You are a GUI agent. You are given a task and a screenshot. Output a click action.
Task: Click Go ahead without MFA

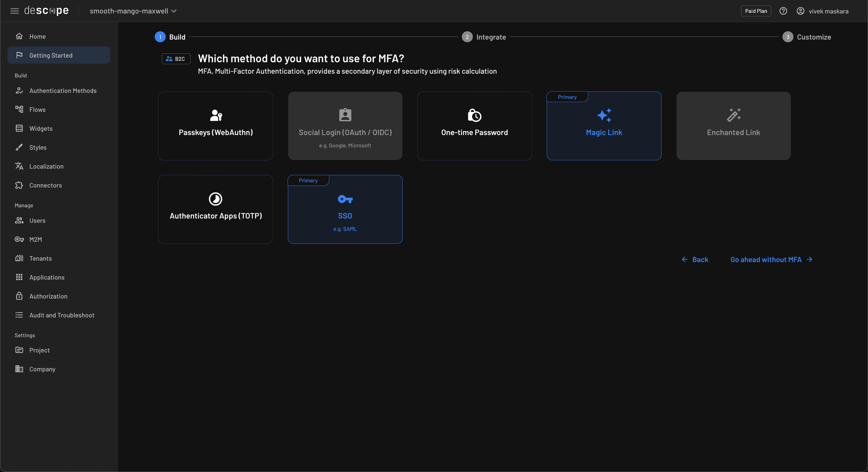click(771, 260)
